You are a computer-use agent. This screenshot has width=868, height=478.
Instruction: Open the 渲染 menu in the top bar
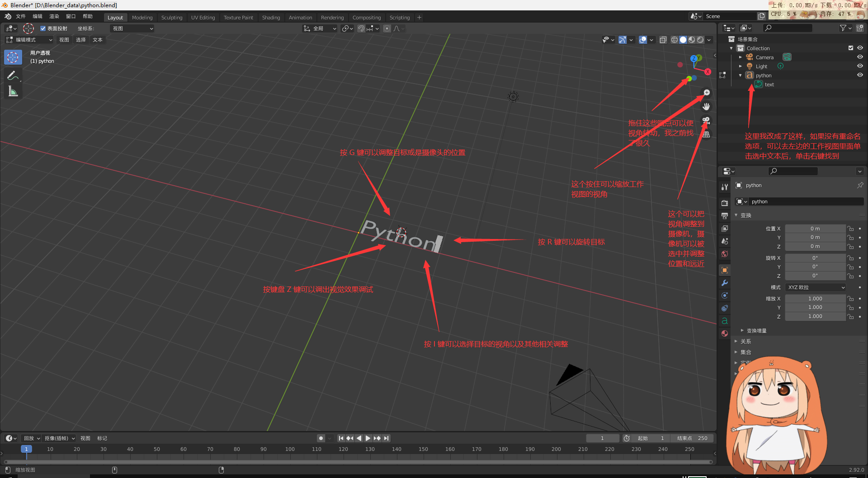point(54,16)
